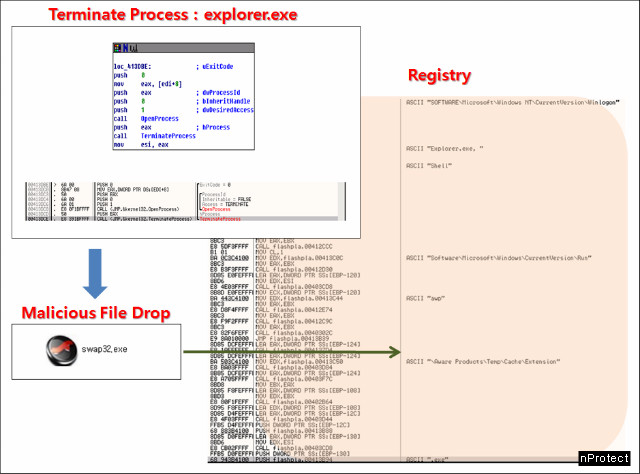
Task: Click the bInheritHandle comment line
Action: pos(226,101)
